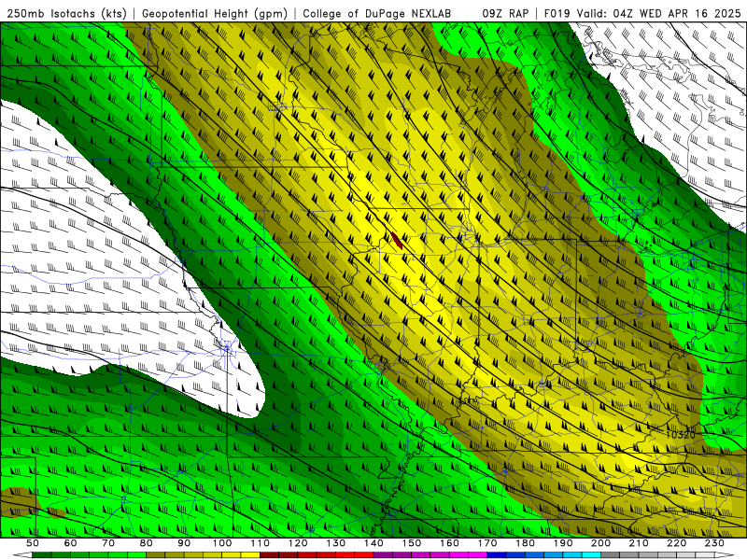Click the "160" value on the color scale
747x560 pixels.
[449, 543]
